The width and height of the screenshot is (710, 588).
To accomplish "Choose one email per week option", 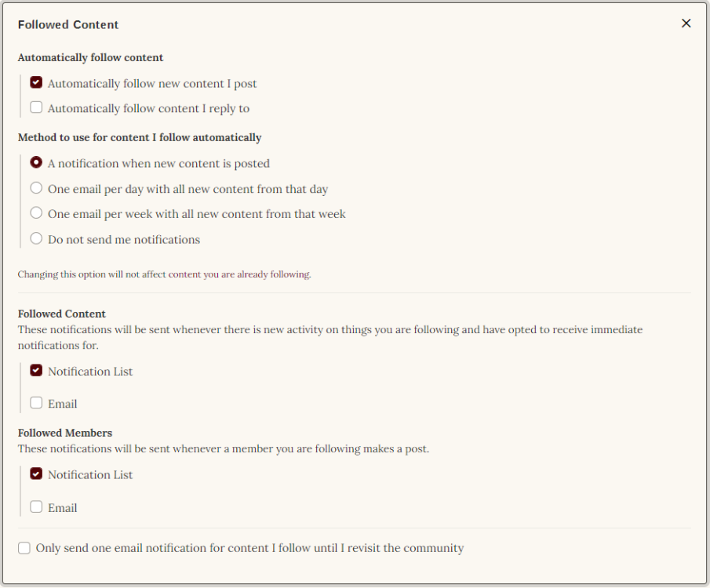I will [36, 213].
